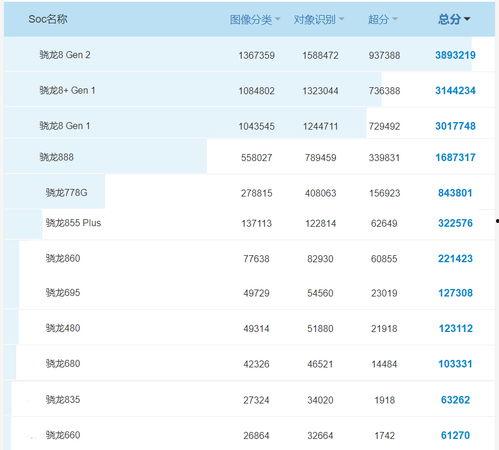499x450 pixels.
Task: Click super-resolution value 937388
Action: point(384,55)
